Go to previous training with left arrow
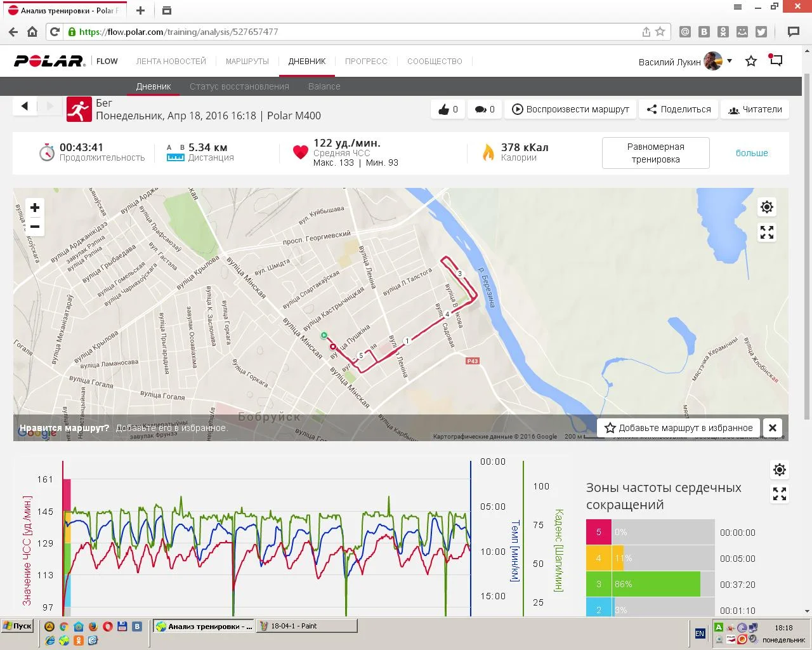 point(25,106)
